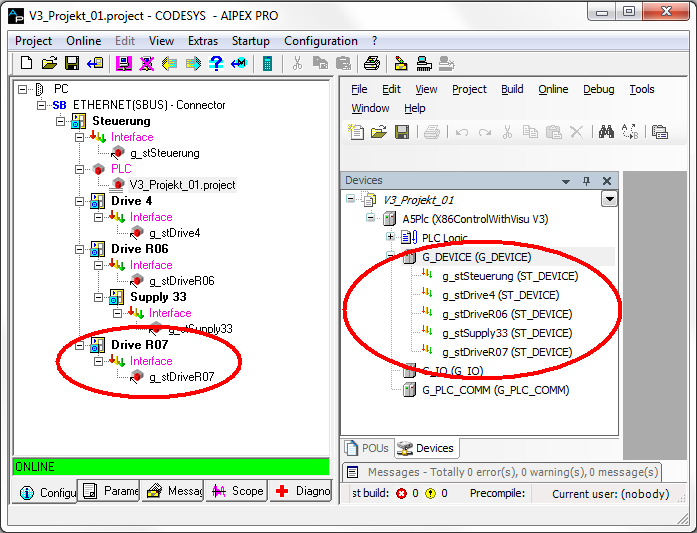
Task: Open the Configuration menu
Action: [321, 41]
